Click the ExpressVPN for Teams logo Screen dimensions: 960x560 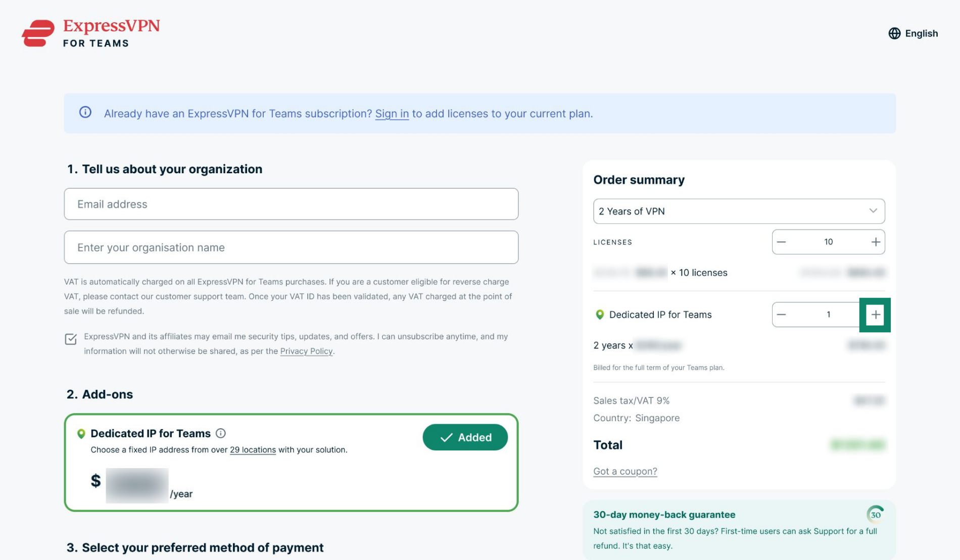[x=91, y=33]
